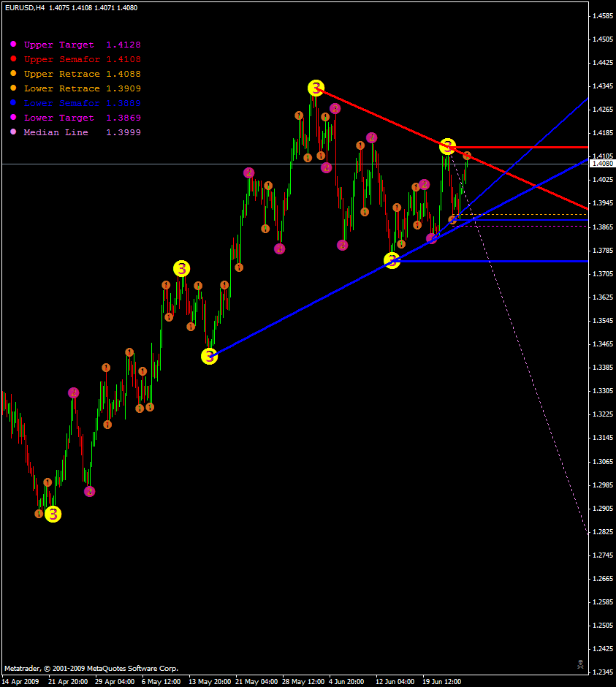Click the '14 Apr 2009' date label
The width and height of the screenshot is (616, 687).
tap(20, 682)
